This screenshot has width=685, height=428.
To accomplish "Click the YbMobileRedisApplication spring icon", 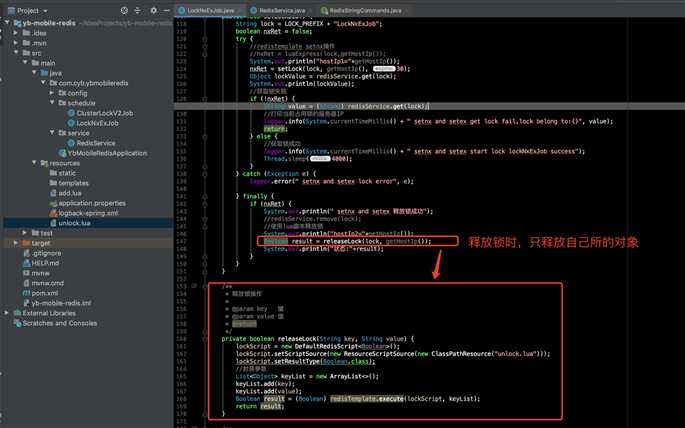I will click(62, 153).
